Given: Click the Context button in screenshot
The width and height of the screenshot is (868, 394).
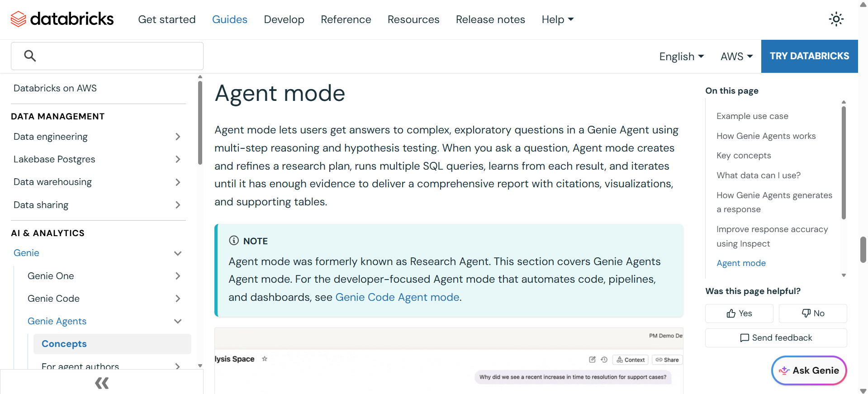Looking at the screenshot, I should (631, 360).
